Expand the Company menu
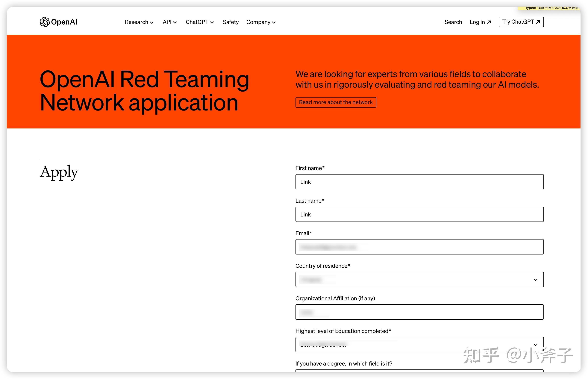Image resolution: width=588 pixels, height=379 pixels. pyautogui.click(x=261, y=22)
